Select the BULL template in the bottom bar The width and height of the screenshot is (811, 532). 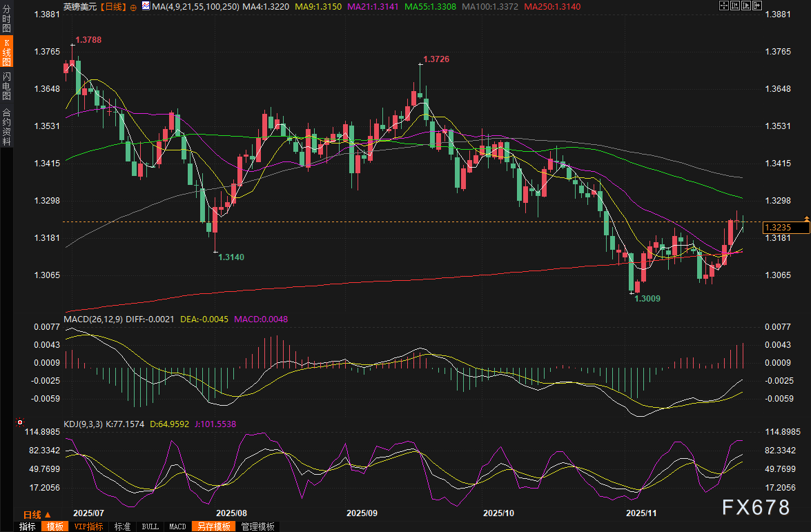click(150, 526)
